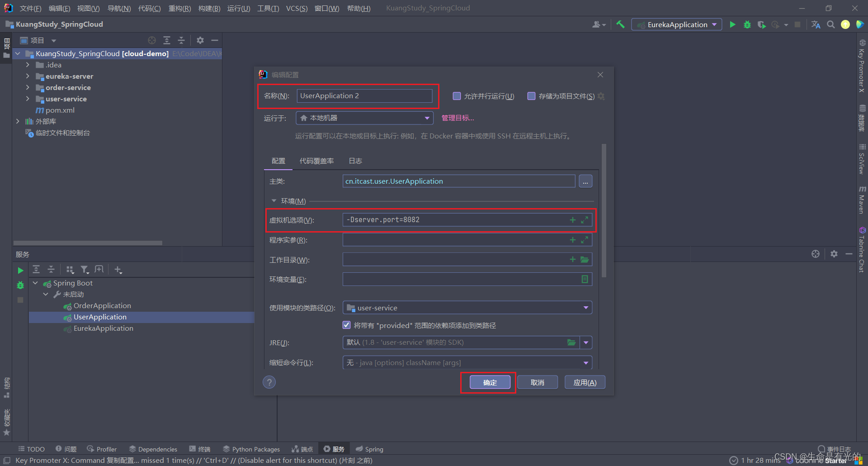The height and width of the screenshot is (466, 868).
Task: Click the Cancel button
Action: (x=538, y=382)
